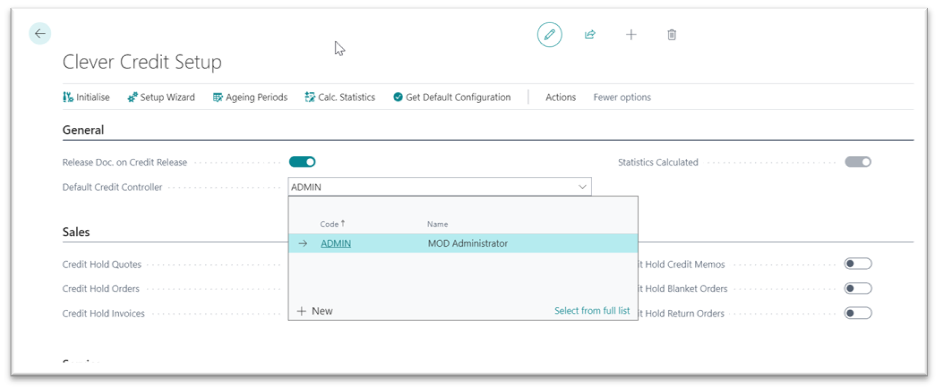Enable Credit Hold Return Orders
This screenshot has width=939, height=390.
coord(858,313)
